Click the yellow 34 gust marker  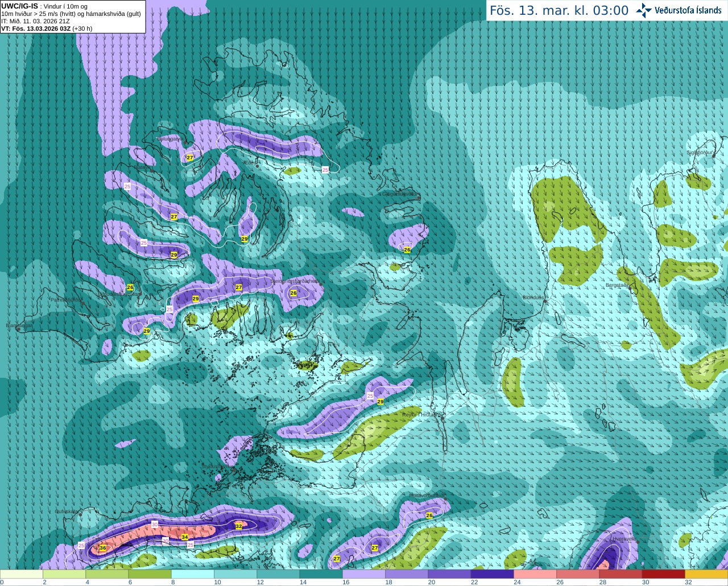coord(185,537)
